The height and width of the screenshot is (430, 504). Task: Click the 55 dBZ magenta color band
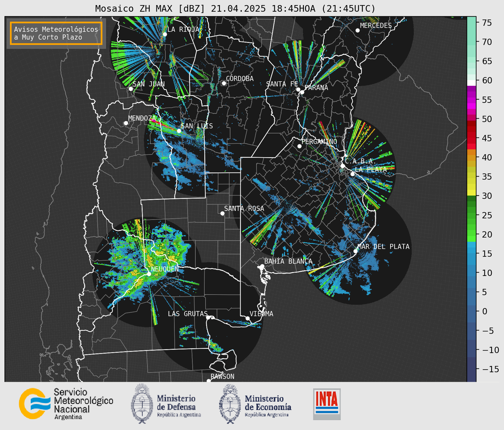(x=471, y=100)
